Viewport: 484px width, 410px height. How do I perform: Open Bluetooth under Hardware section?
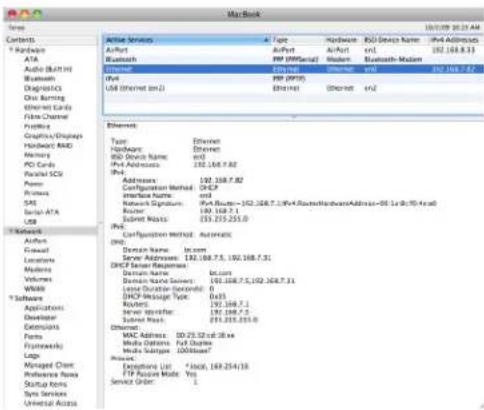(x=40, y=79)
